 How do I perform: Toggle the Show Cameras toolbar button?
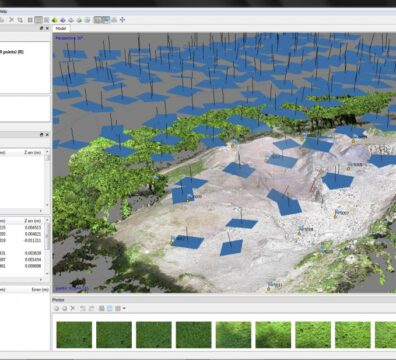98,20
